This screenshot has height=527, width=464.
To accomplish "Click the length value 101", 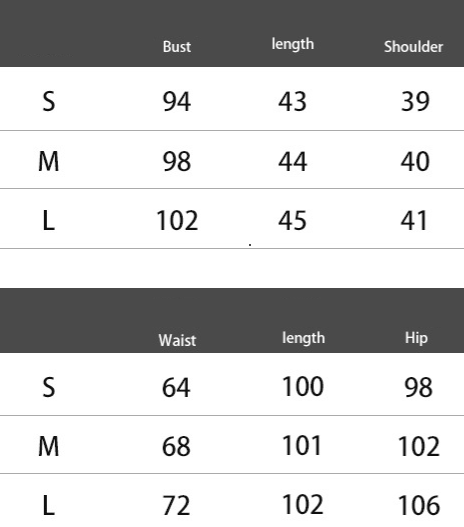I will click(302, 445).
